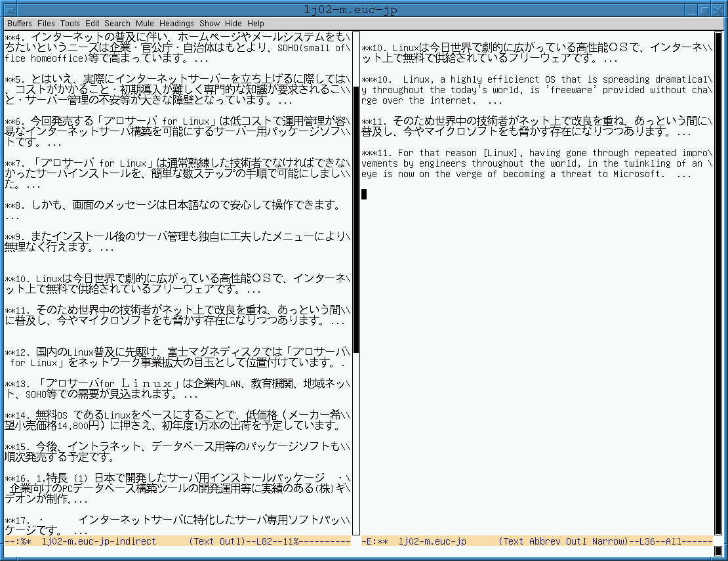Open the Files menu

click(46, 23)
